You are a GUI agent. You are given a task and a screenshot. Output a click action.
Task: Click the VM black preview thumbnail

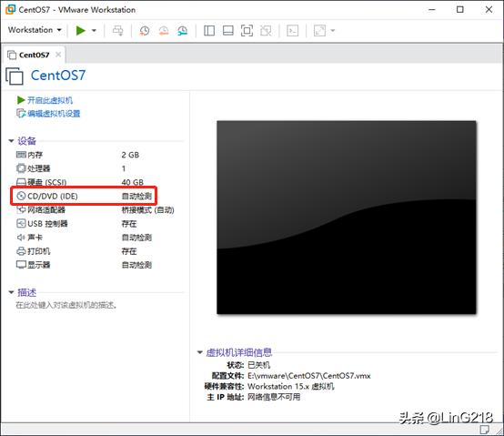click(x=347, y=218)
